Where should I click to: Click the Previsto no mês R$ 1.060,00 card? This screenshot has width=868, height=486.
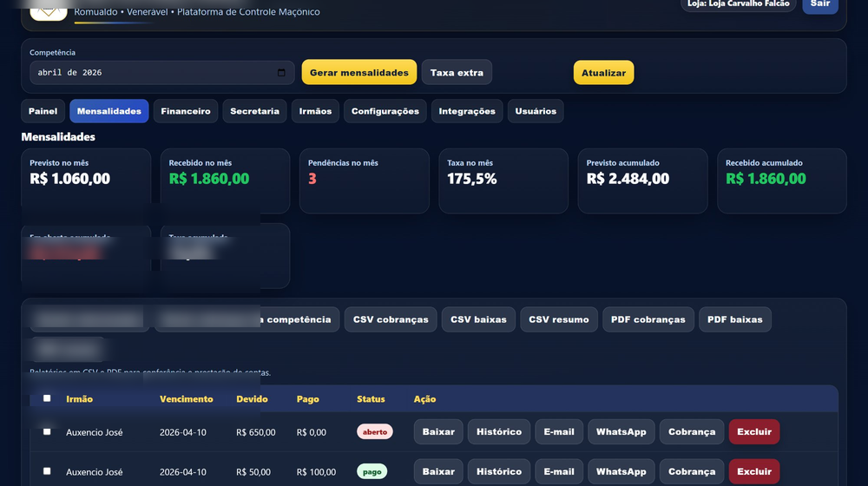pyautogui.click(x=86, y=181)
